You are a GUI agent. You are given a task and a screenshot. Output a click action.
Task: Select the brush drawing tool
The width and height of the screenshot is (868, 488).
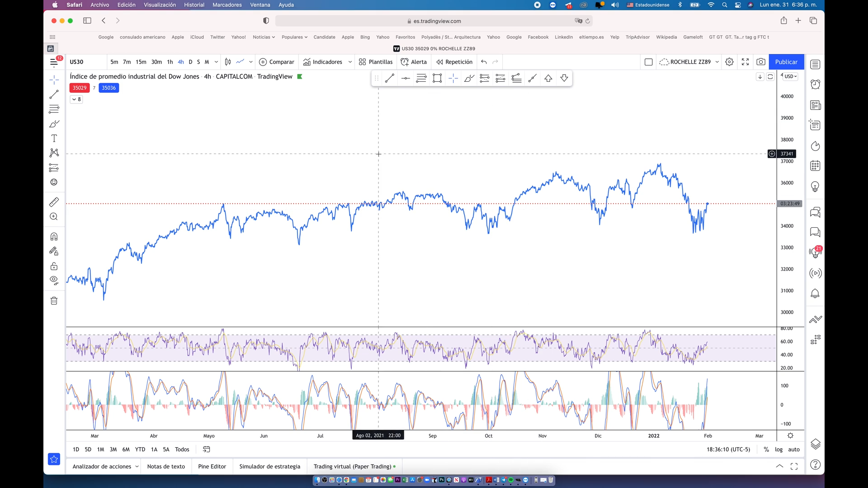[54, 124]
